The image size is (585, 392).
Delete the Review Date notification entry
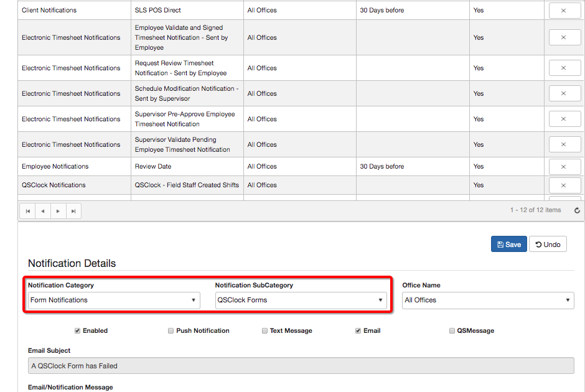tap(564, 166)
